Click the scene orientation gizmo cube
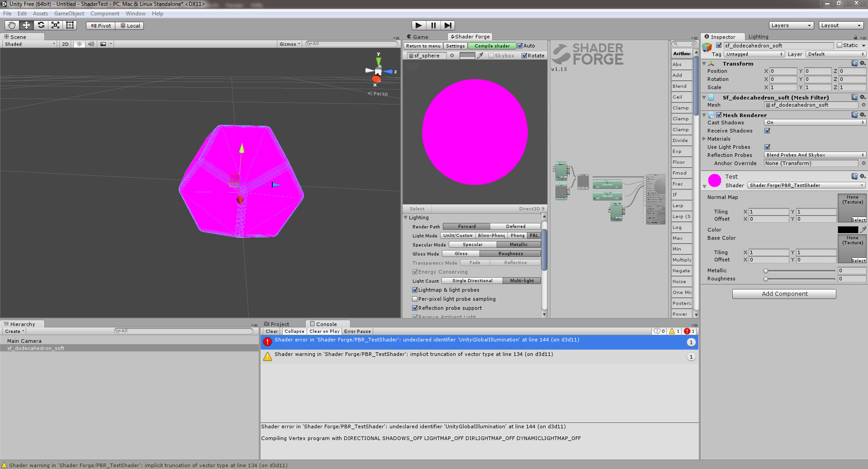 [378, 71]
